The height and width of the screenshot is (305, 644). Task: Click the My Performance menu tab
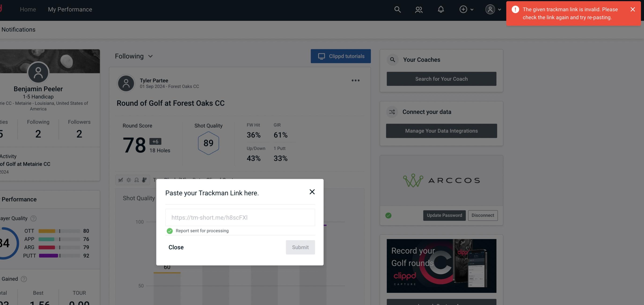pyautogui.click(x=70, y=9)
